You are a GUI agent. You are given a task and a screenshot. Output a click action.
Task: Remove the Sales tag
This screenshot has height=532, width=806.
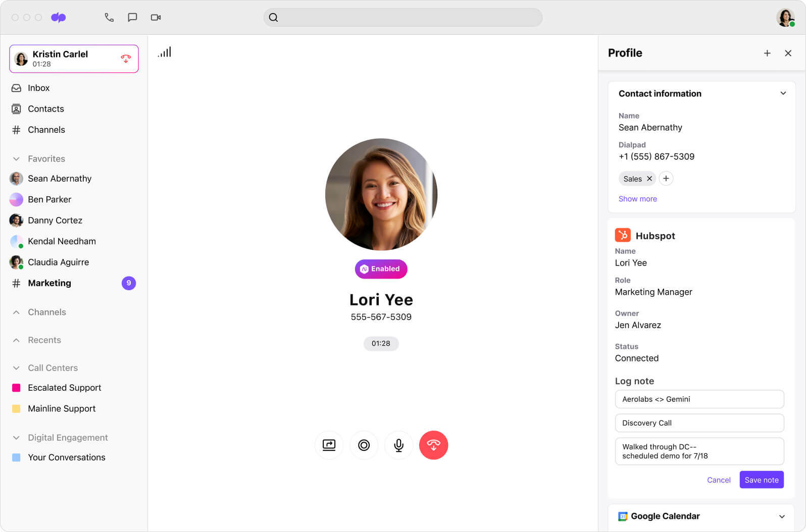point(649,179)
